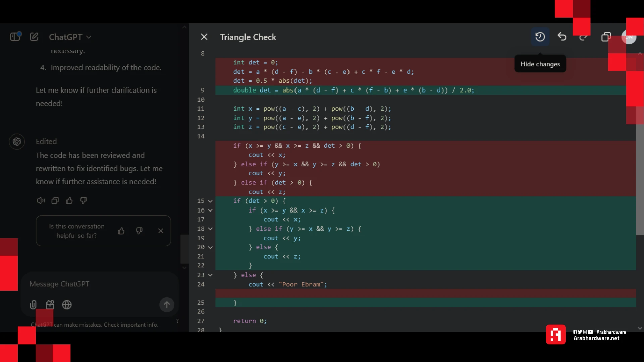Viewport: 644px width, 362px height.
Task: Click the chat panel scrollbar thumb
Action: pyautogui.click(x=184, y=249)
